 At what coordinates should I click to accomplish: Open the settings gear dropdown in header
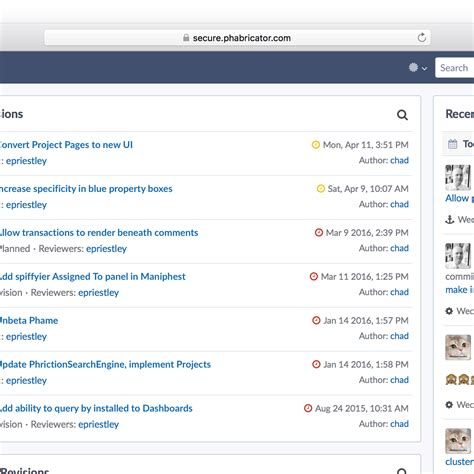point(418,68)
